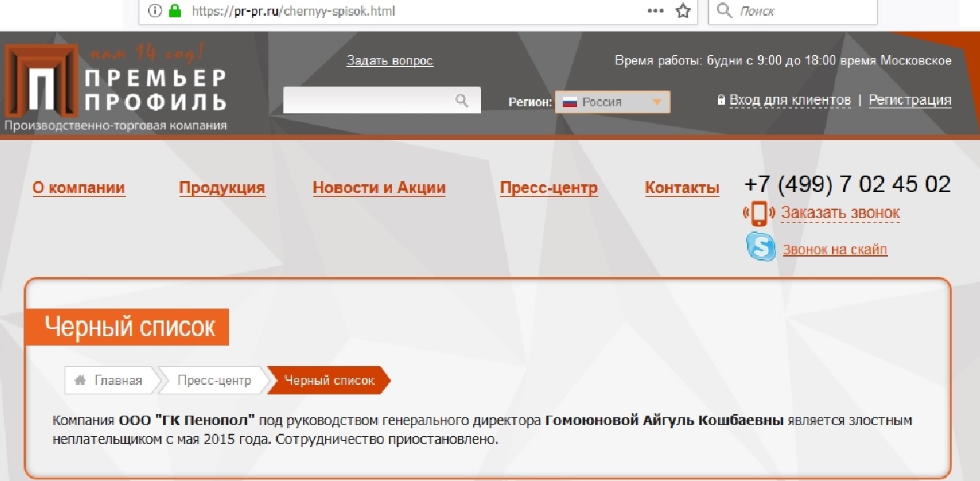980x481 pixels.
Task: Select Пресс-центр in the breadcrumb trail
Action: [x=214, y=380]
